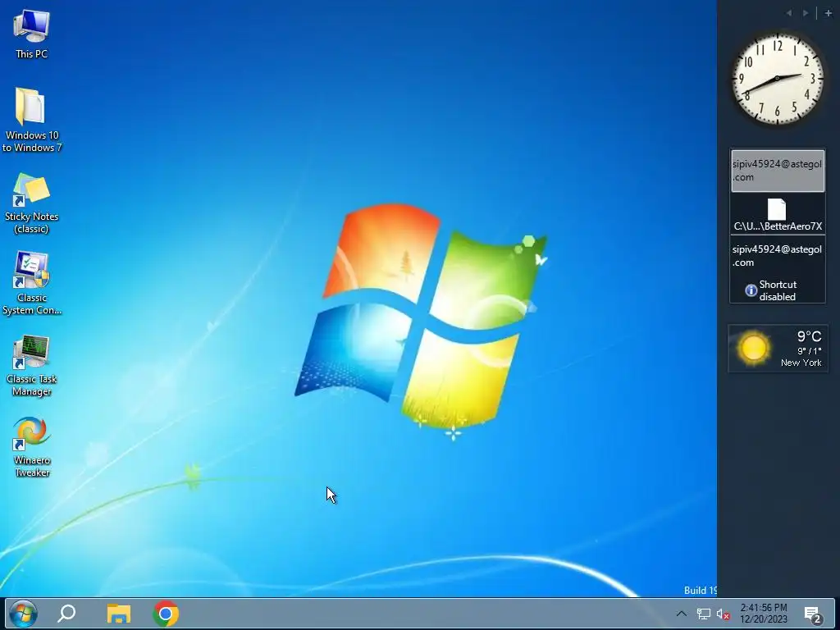Click the New York weather gadget
Screen dimensions: 840x630
[778, 348]
